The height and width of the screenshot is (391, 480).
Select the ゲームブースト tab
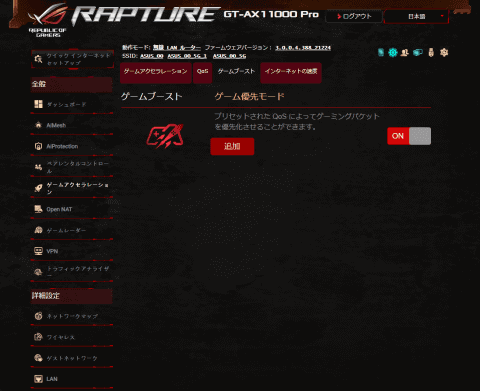(236, 71)
